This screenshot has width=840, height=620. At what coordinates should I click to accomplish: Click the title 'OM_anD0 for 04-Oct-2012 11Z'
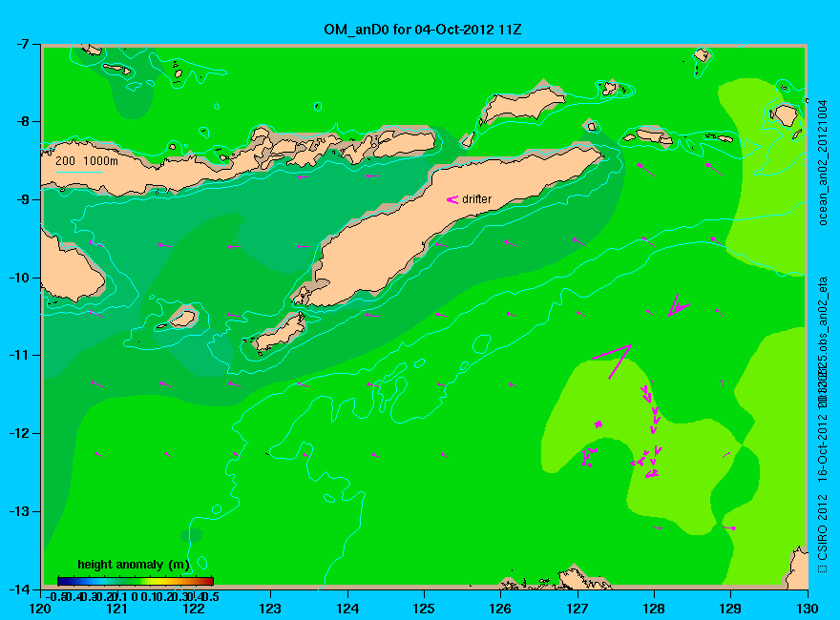pyautogui.click(x=423, y=30)
